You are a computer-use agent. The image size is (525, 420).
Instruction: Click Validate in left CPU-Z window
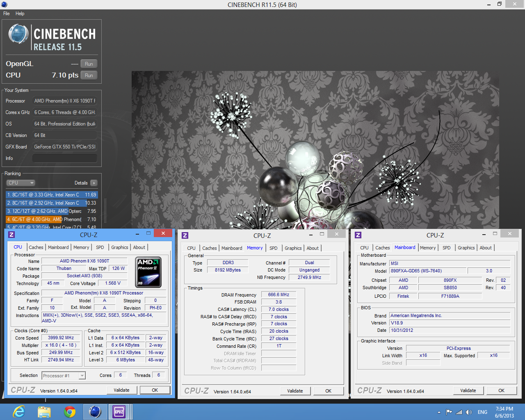121,390
